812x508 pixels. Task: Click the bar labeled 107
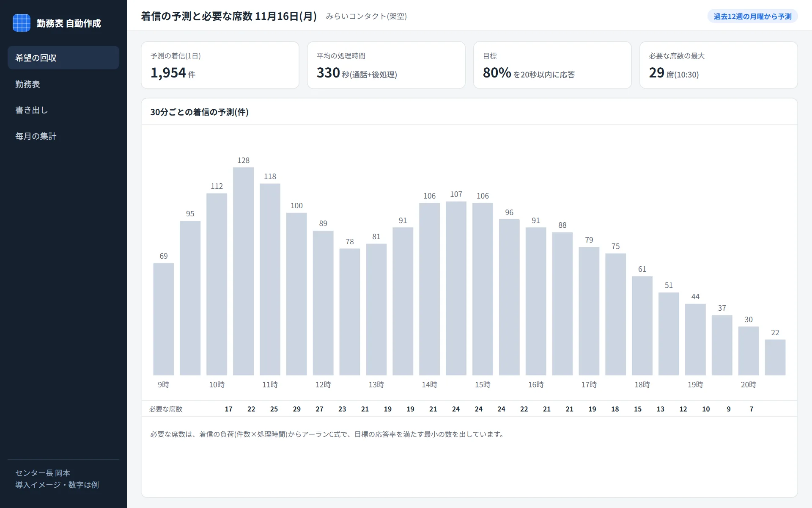456,288
